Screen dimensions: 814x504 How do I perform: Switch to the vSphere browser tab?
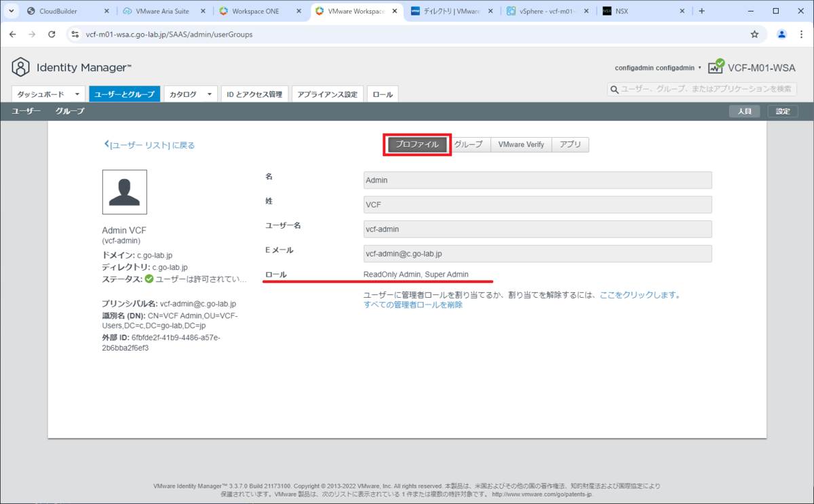[x=549, y=11]
